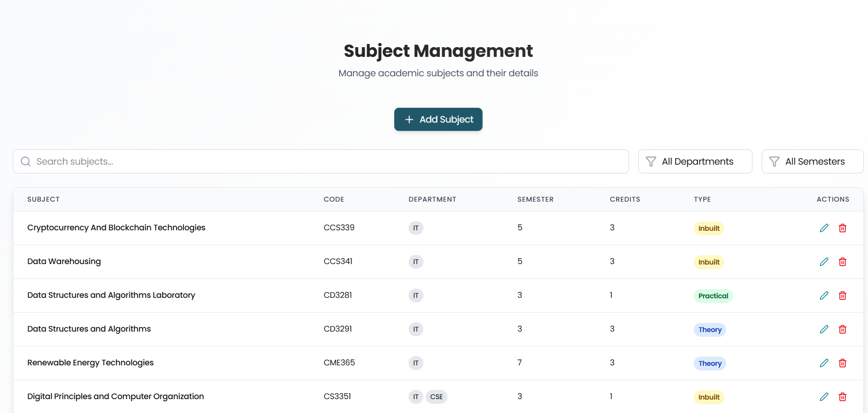This screenshot has height=413, width=868.
Task: Edit Renewable Energy Technologies subject
Action: 824,363
